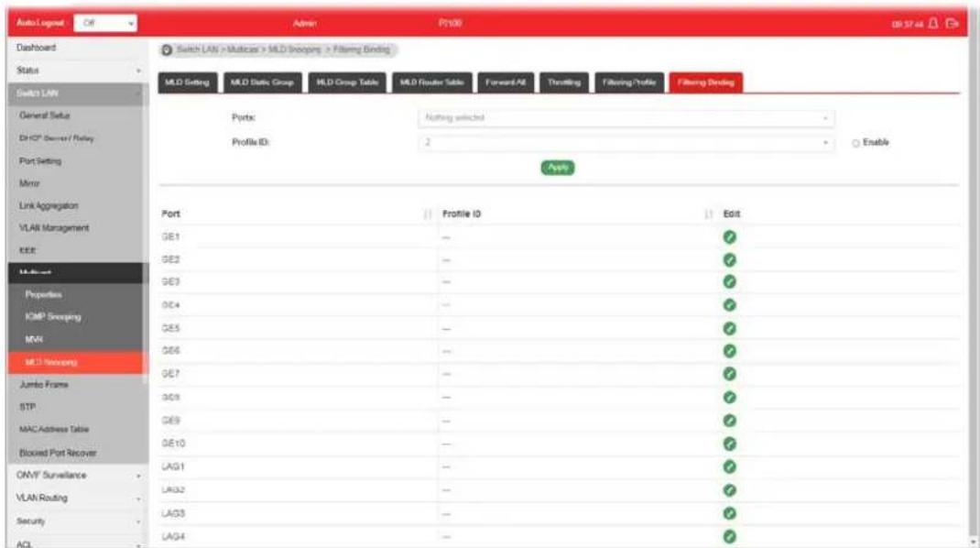The image size is (980, 548).
Task: Open Port Setting page
Action: pyautogui.click(x=40, y=161)
